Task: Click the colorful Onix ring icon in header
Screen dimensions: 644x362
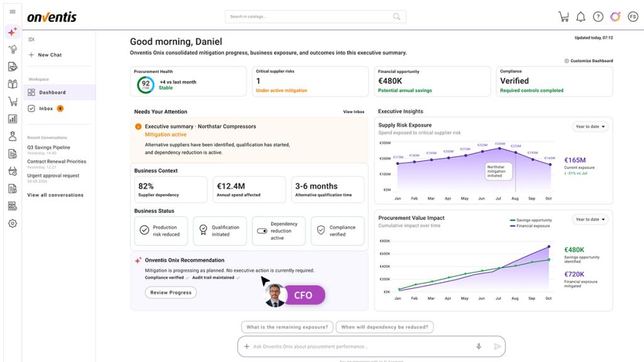Action: click(615, 17)
